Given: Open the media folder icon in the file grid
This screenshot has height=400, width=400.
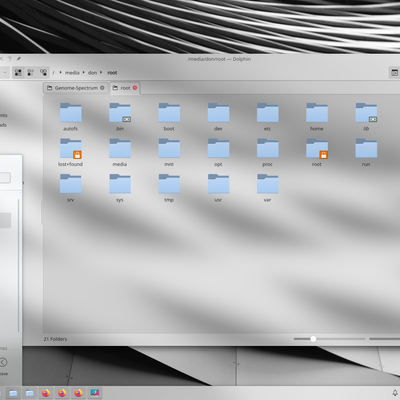Looking at the screenshot, I should click(x=120, y=152).
